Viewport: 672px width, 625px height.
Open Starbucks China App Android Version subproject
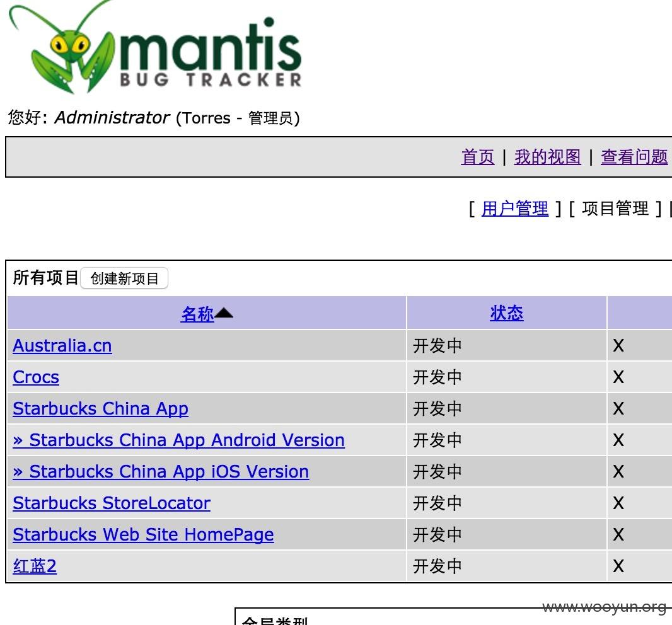[x=178, y=440]
